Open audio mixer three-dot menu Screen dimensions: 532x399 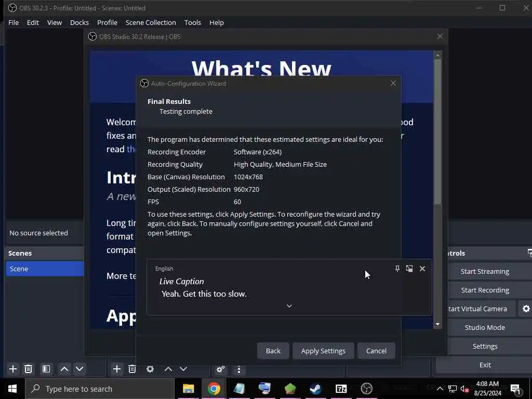pos(239,369)
